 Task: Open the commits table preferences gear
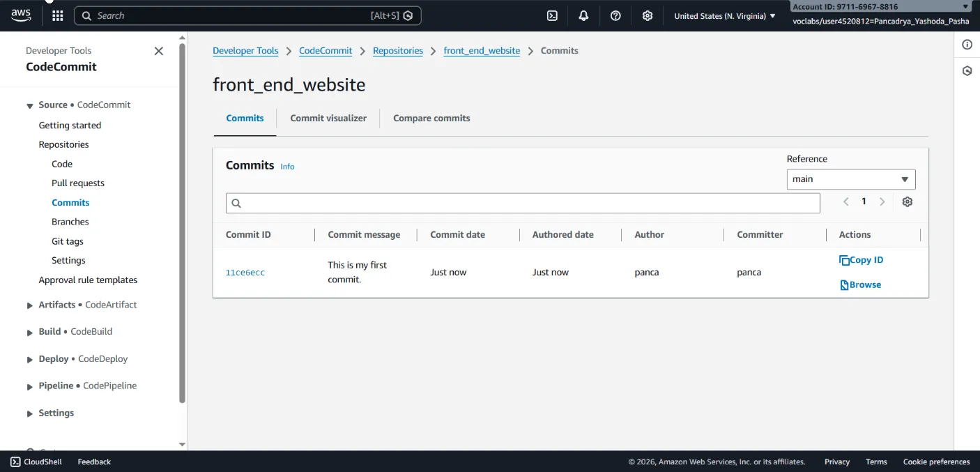[x=907, y=201]
